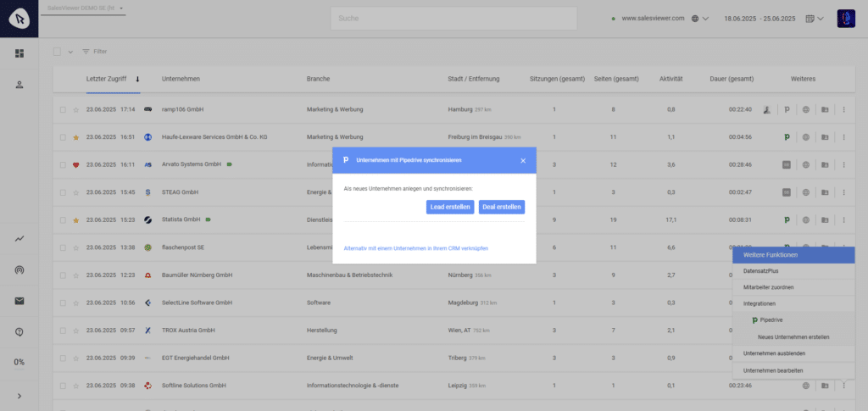The height and width of the screenshot is (411, 868).
Task: Open the three-dot menu on Softline Solutions row
Action: click(x=843, y=386)
